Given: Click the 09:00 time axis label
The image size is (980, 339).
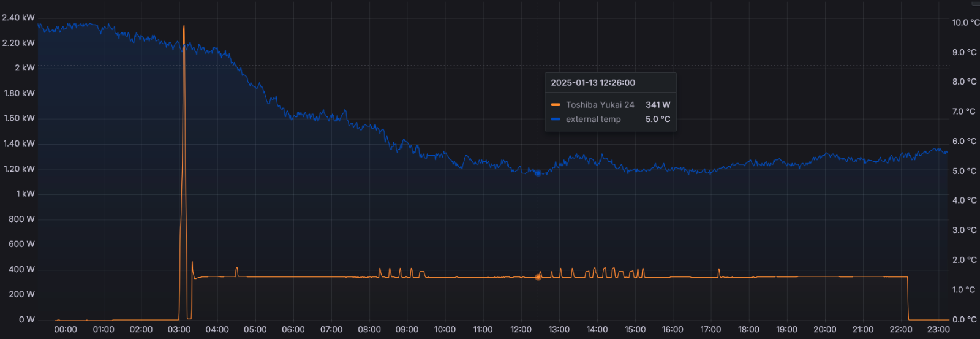Looking at the screenshot, I should (407, 330).
